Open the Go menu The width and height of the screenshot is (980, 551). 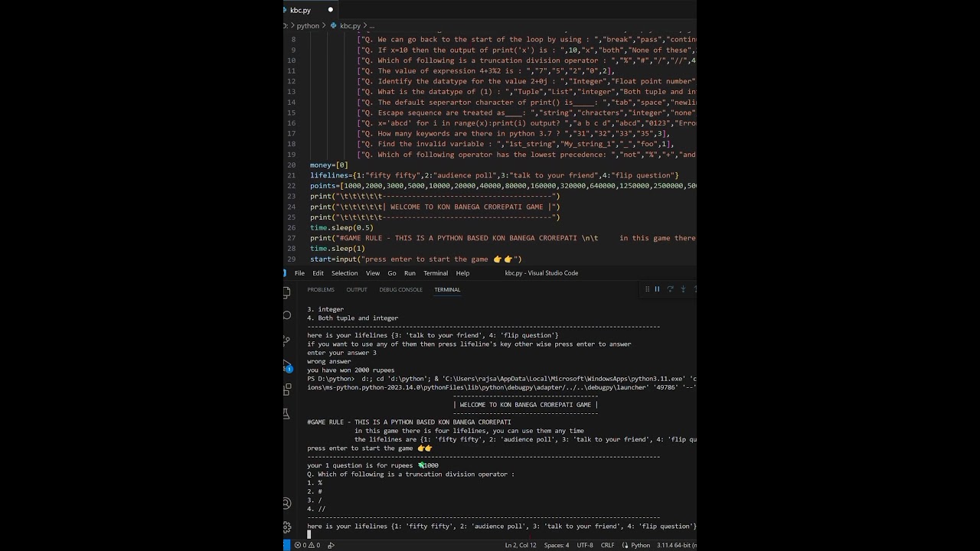click(x=392, y=273)
